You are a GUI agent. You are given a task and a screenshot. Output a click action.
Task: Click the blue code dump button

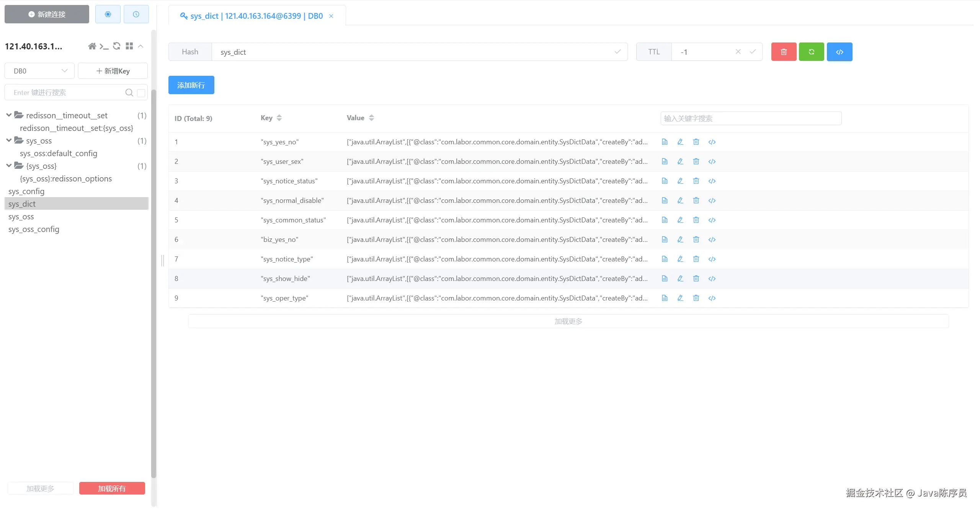[x=839, y=52]
